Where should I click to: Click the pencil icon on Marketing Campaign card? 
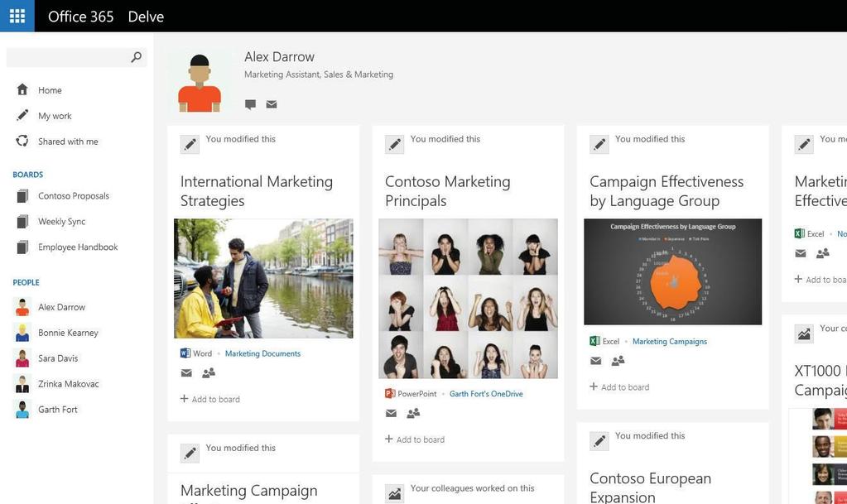click(190, 454)
